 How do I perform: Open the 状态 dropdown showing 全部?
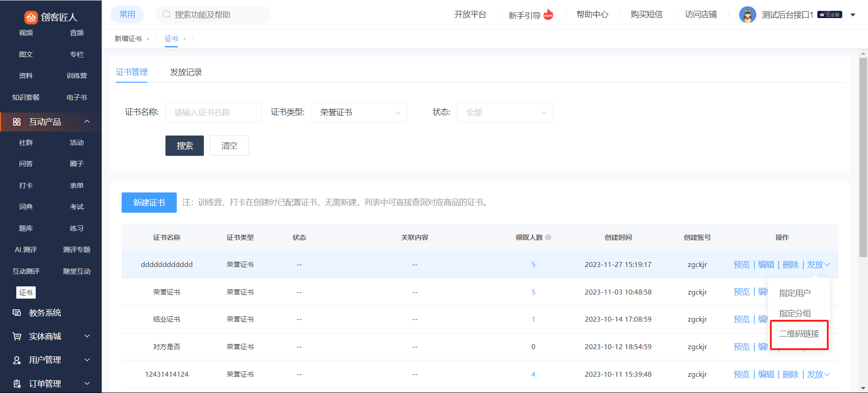pos(505,112)
